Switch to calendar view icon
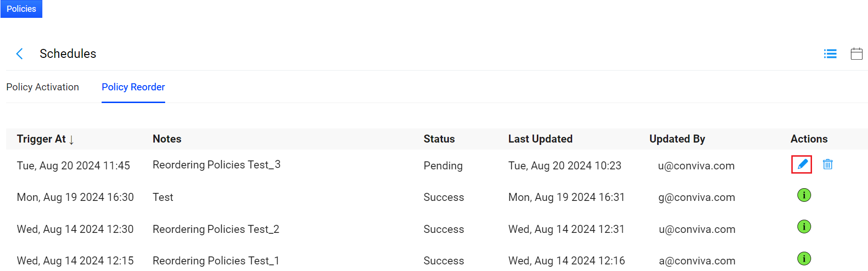The height and width of the screenshot is (271, 868). (856, 54)
